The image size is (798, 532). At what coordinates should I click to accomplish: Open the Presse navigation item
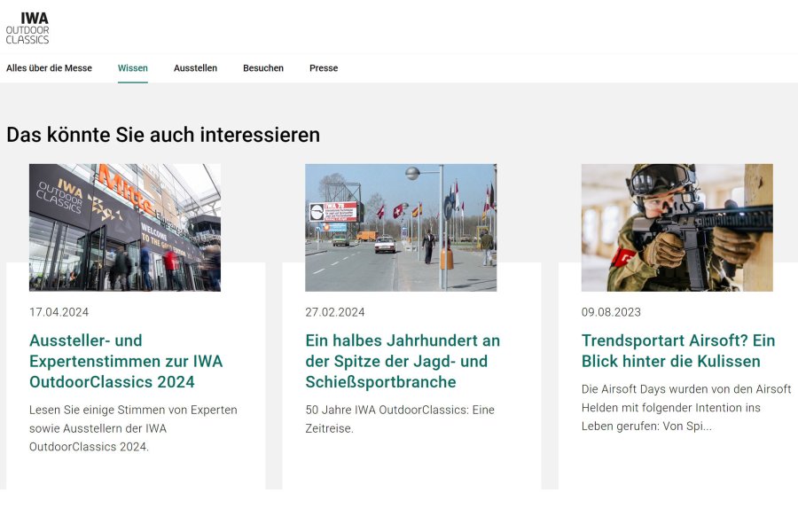324,68
